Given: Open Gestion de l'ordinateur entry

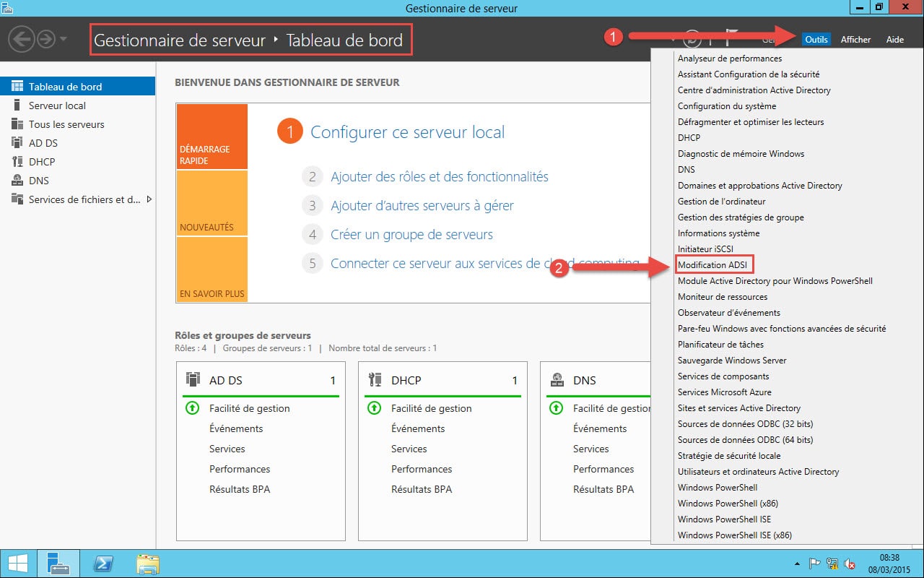Looking at the screenshot, I should point(722,202).
